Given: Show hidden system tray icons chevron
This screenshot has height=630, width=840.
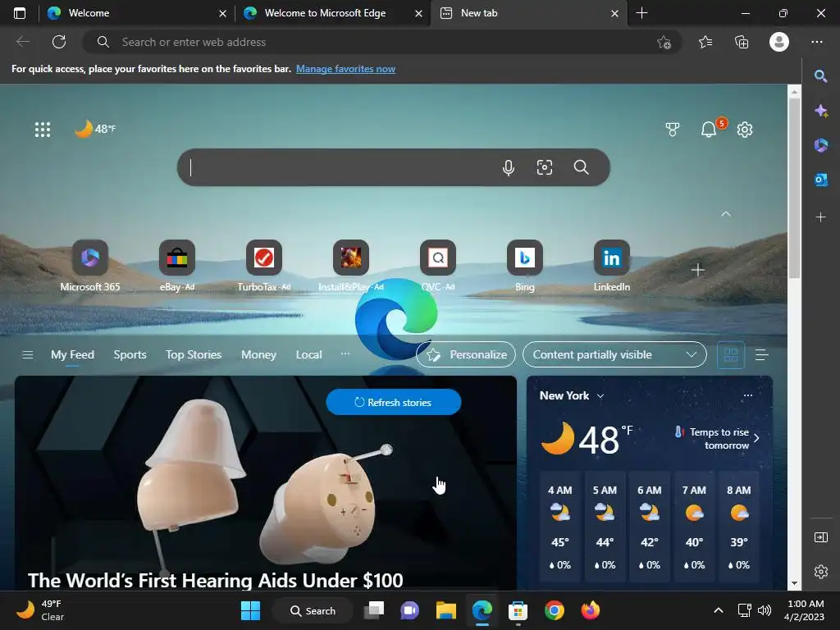Looking at the screenshot, I should tap(719, 610).
